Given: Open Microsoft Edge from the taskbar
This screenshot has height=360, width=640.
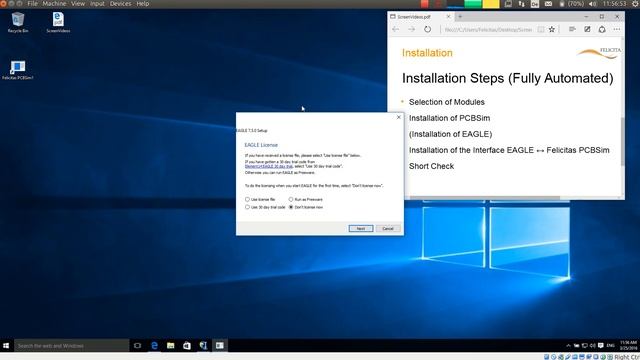Looking at the screenshot, I should click(x=154, y=346).
